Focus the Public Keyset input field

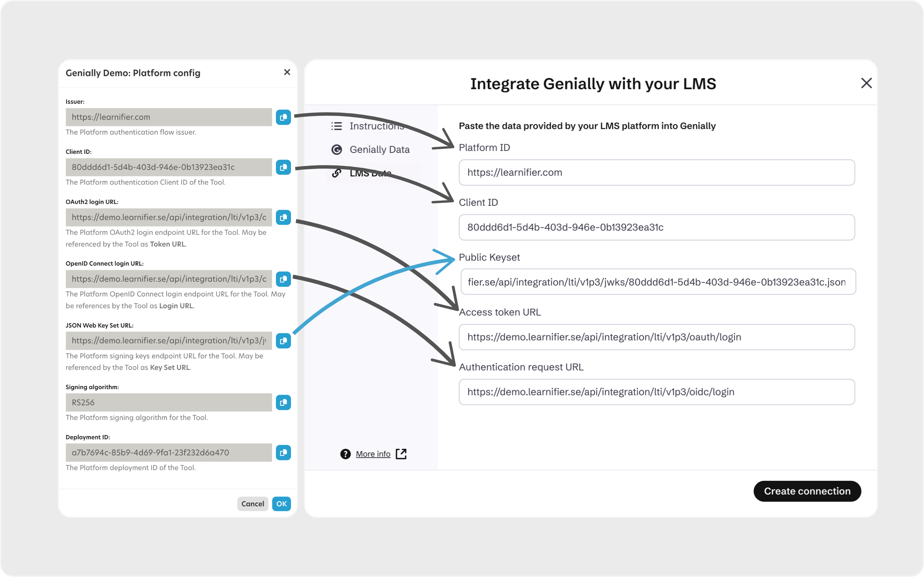point(658,282)
